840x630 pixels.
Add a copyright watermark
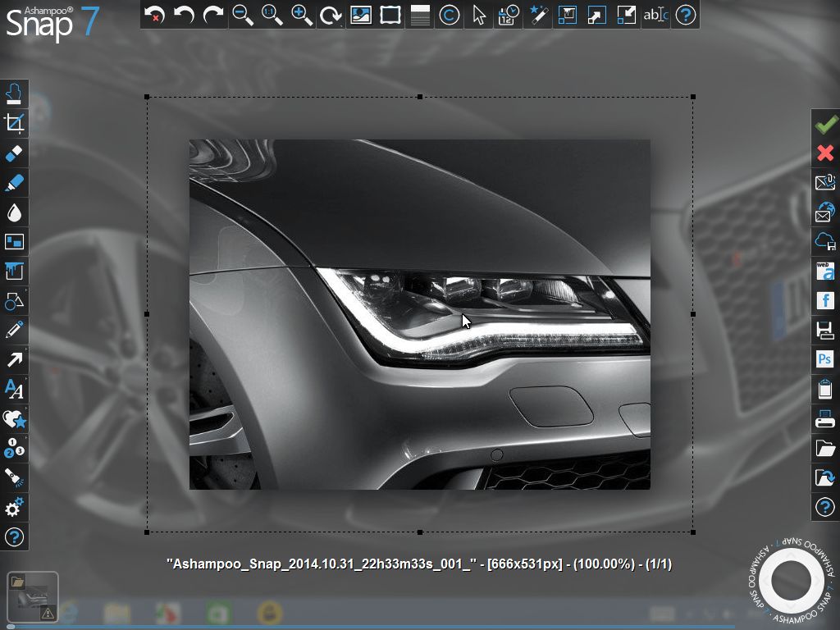coord(450,15)
